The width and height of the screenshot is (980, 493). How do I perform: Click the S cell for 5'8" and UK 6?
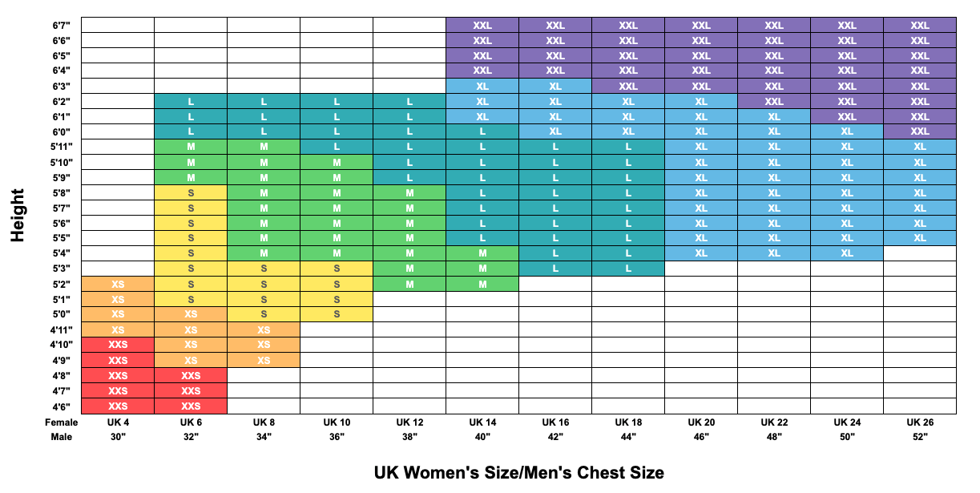[x=191, y=192]
